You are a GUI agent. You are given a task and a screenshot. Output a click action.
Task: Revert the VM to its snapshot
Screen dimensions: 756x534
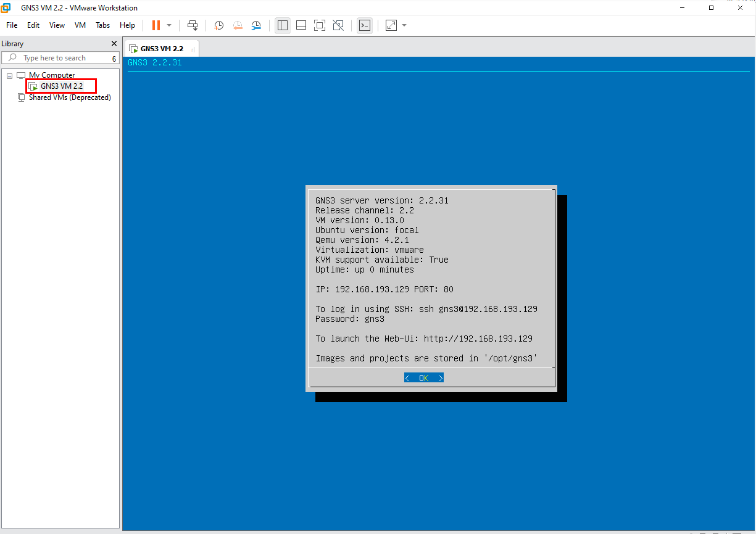(238, 25)
